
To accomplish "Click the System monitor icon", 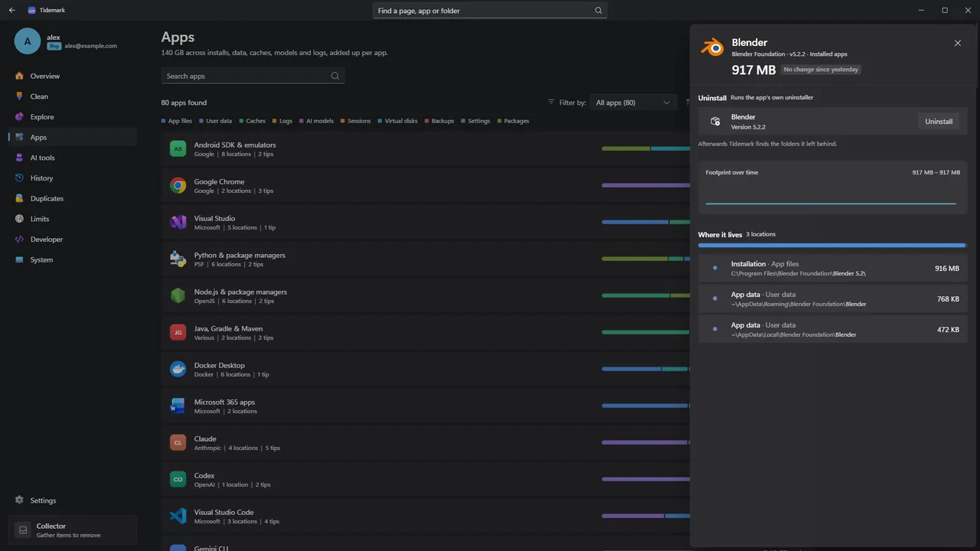I will tap(20, 259).
